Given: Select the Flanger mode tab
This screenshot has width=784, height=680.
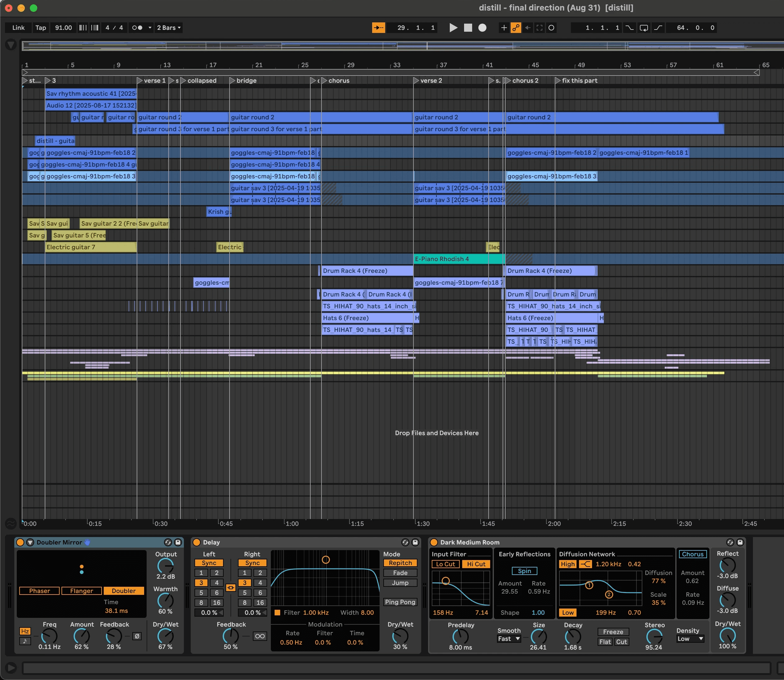Looking at the screenshot, I should click(81, 591).
